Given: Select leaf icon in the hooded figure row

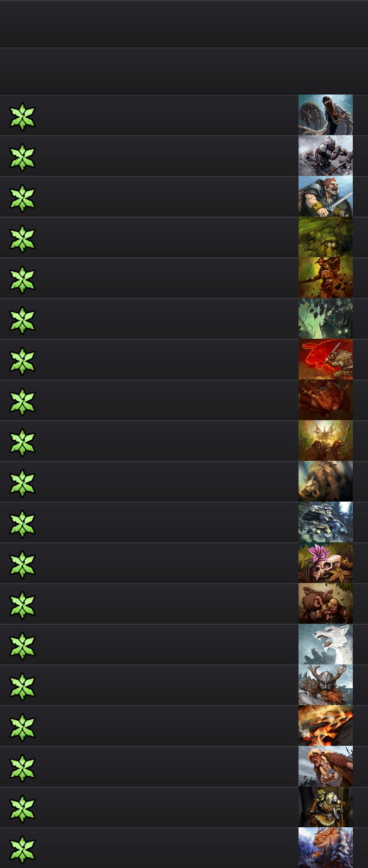Looking at the screenshot, I should [22, 117].
